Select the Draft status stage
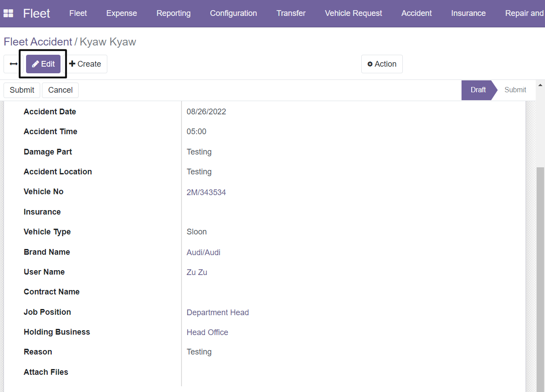The height and width of the screenshot is (392, 545). point(478,90)
